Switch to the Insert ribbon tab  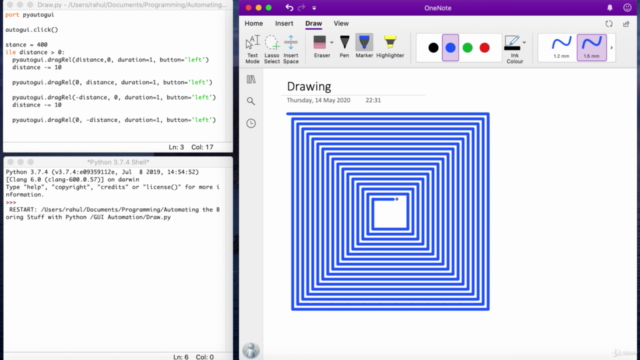(284, 24)
